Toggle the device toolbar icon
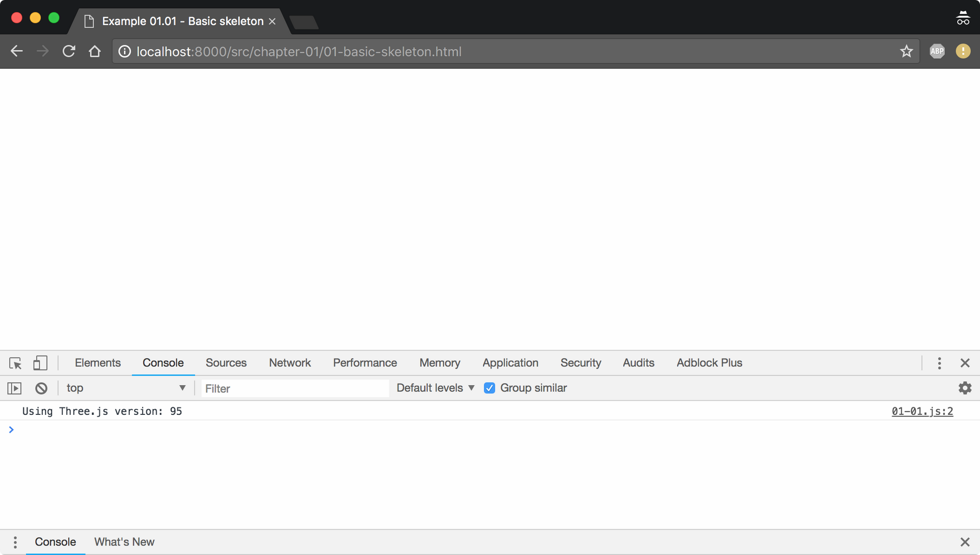 [40, 363]
